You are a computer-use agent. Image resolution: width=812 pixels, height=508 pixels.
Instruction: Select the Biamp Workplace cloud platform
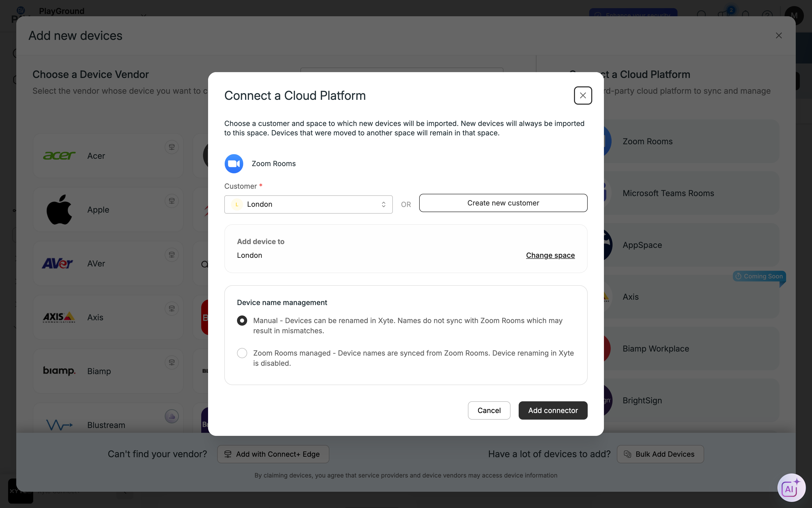pos(691,348)
